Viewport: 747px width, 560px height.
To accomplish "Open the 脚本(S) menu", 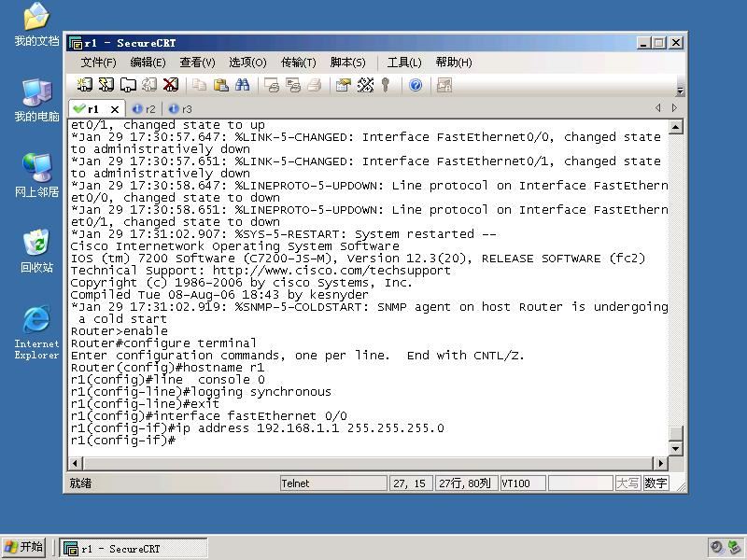I will pos(347,63).
